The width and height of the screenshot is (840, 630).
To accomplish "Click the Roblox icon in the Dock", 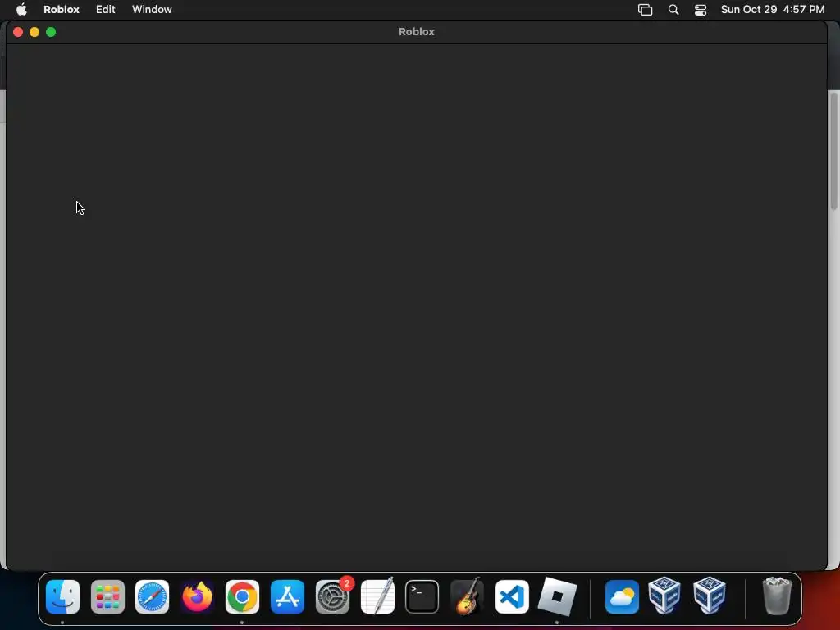I will pyautogui.click(x=557, y=596).
